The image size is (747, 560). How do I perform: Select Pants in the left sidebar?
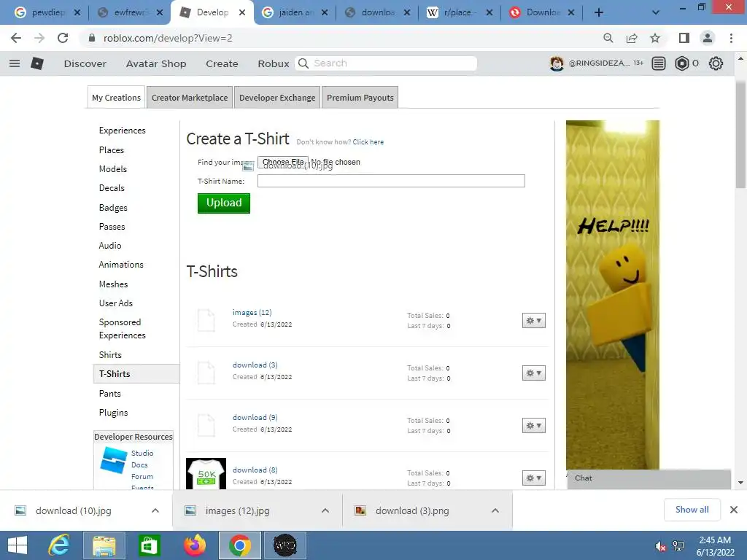coord(109,393)
